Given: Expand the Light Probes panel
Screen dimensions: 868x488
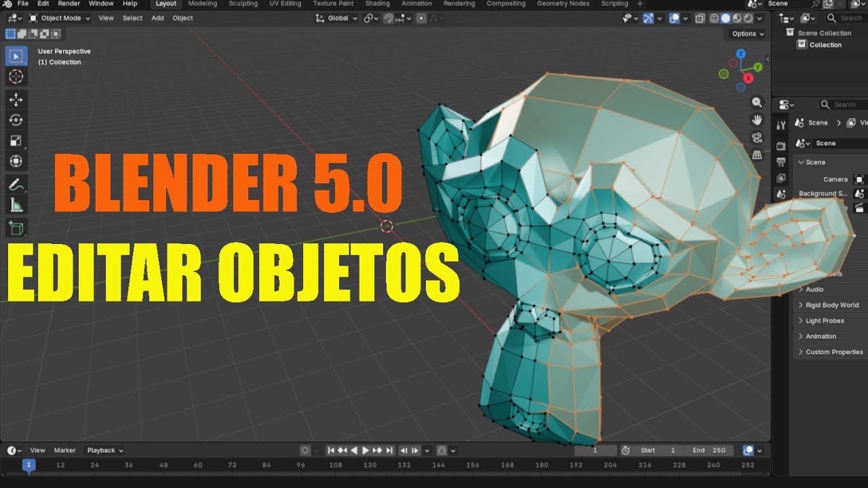Looking at the screenshot, I should coord(825,321).
